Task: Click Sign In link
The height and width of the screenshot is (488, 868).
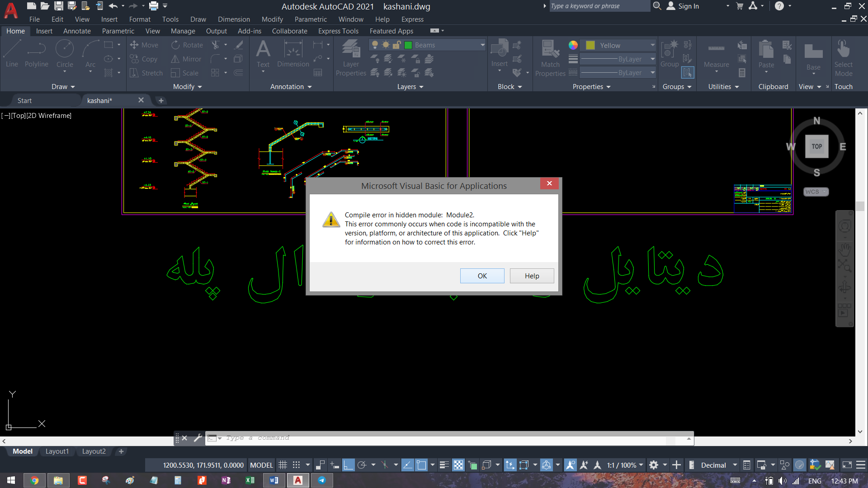Action: pos(689,6)
